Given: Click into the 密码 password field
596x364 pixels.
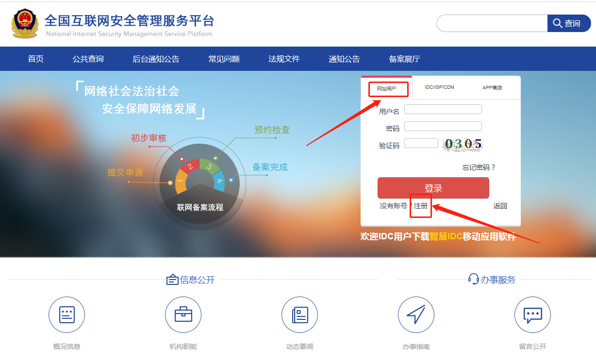Looking at the screenshot, I should click(443, 127).
